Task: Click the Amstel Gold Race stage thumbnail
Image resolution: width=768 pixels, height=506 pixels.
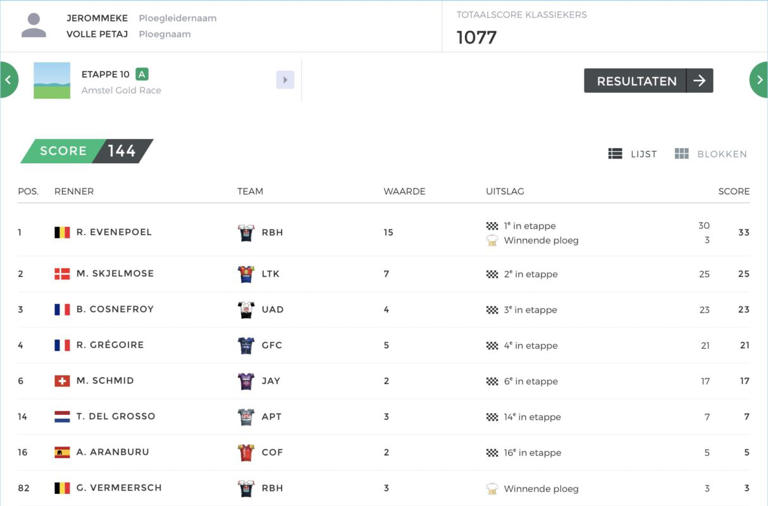Action: tap(52, 80)
